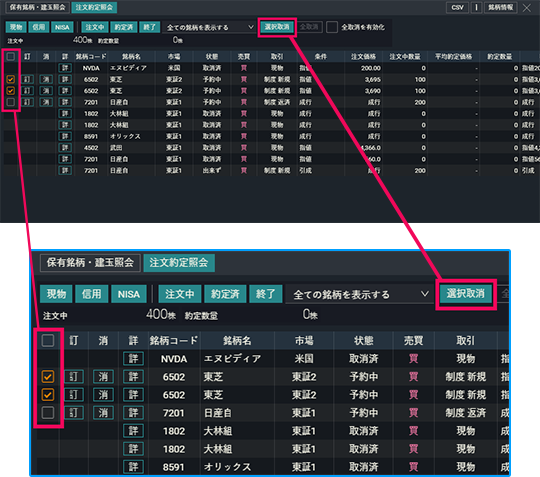Image resolution: width=540 pixels, height=477 pixels.
Task: Toggle 現物 filter, top window
Action: [16, 27]
